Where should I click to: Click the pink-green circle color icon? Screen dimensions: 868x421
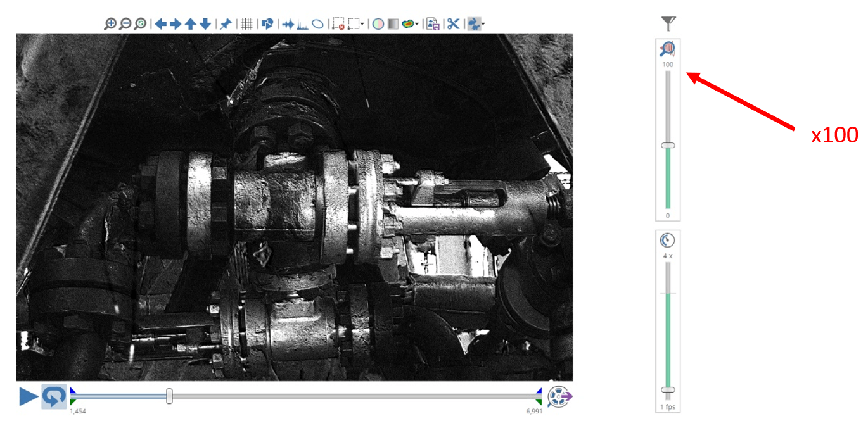point(378,24)
